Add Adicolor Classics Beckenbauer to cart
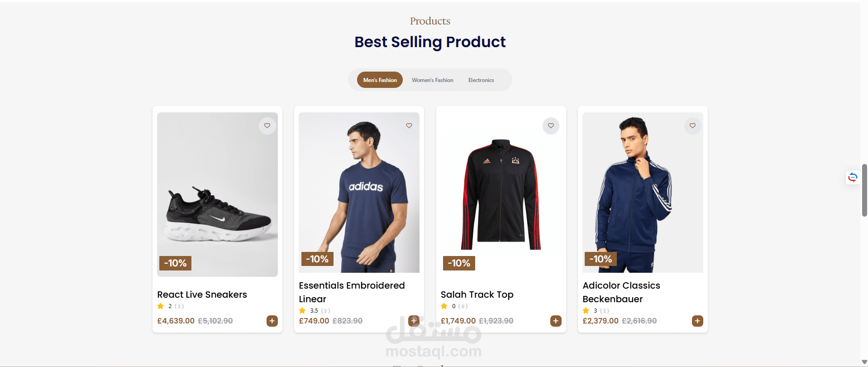 click(697, 321)
